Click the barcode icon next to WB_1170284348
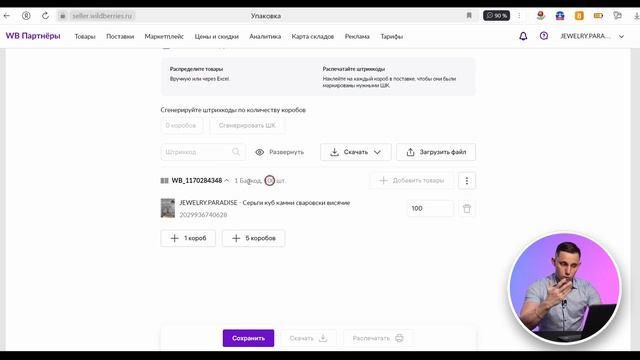This screenshot has height=360, width=640. tap(164, 180)
